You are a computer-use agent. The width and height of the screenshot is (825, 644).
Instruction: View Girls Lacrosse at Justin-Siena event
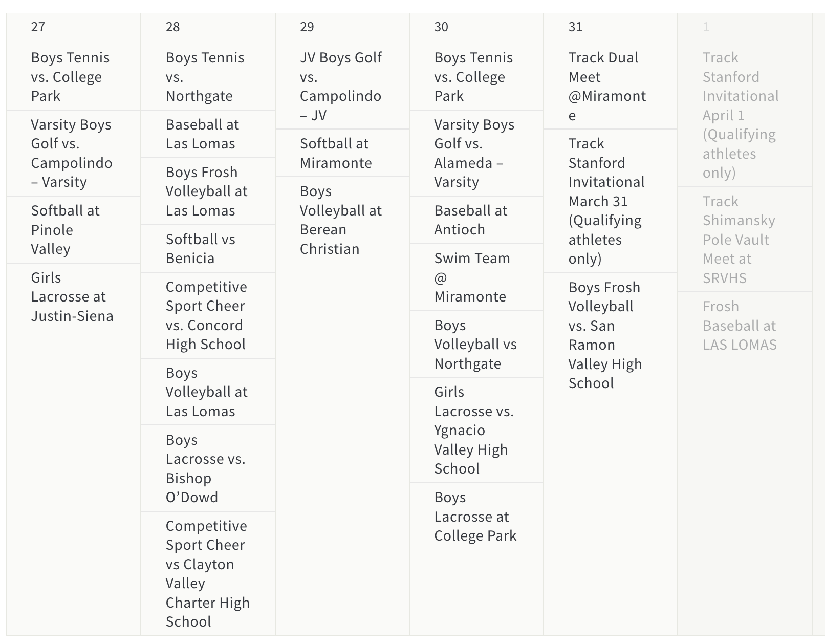72,297
